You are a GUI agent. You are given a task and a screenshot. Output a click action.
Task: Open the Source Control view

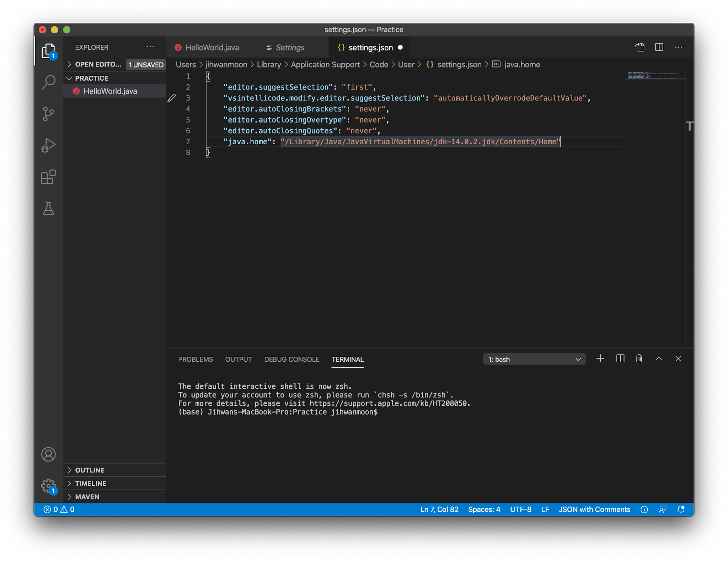[49, 114]
